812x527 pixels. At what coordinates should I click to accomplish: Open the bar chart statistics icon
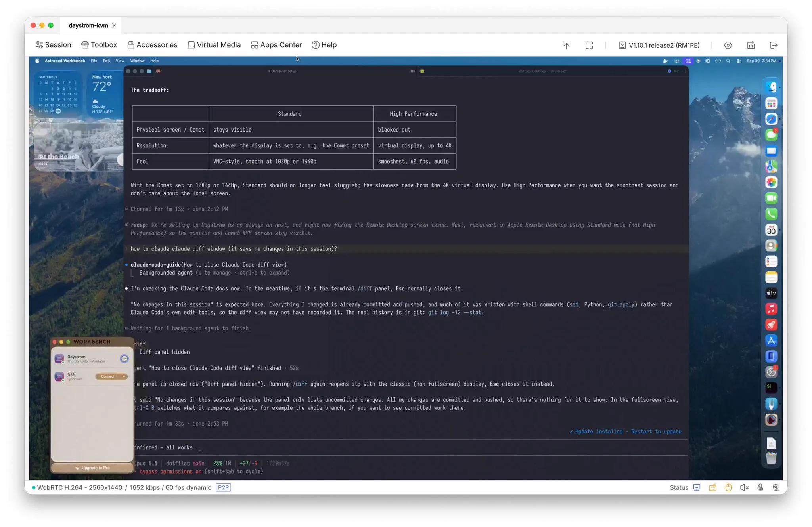[x=751, y=45]
